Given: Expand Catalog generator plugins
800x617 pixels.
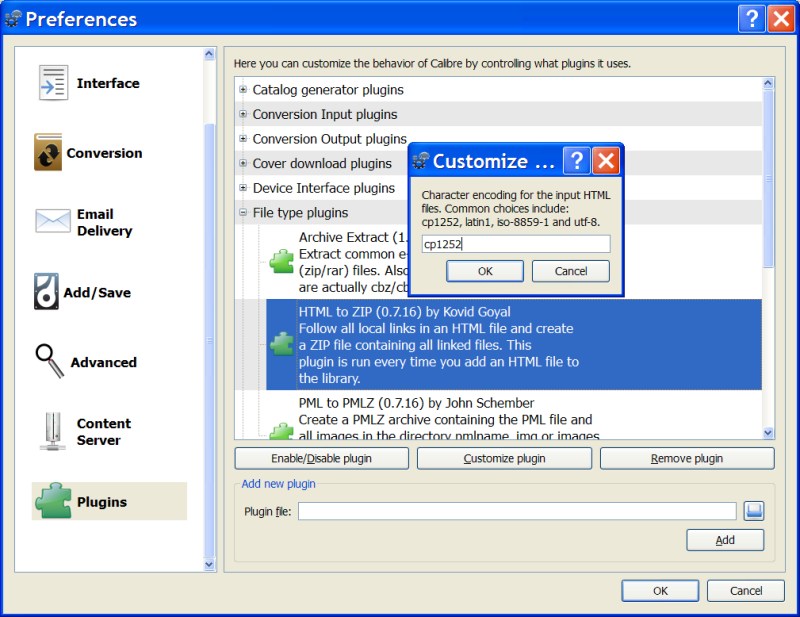Looking at the screenshot, I should [x=243, y=89].
